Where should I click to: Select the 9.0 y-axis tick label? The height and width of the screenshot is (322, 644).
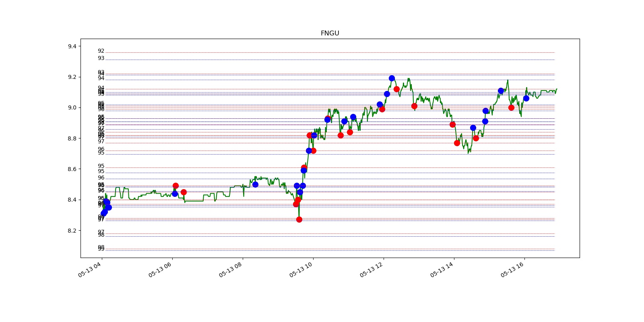pos(72,108)
